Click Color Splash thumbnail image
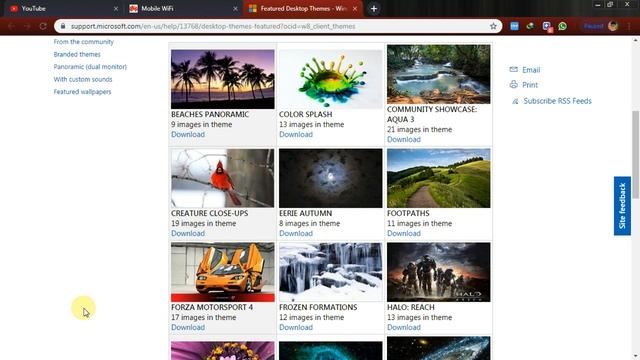The height and width of the screenshot is (360, 640). coord(331,79)
